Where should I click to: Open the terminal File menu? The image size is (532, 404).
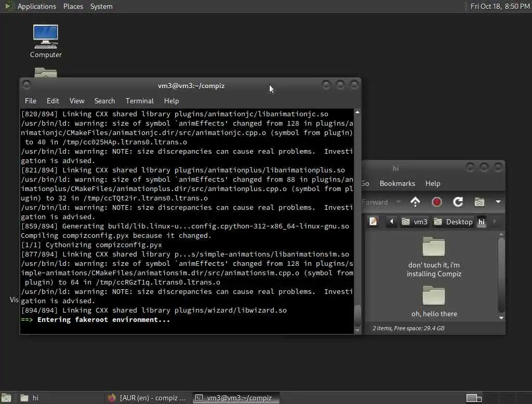[x=31, y=101]
